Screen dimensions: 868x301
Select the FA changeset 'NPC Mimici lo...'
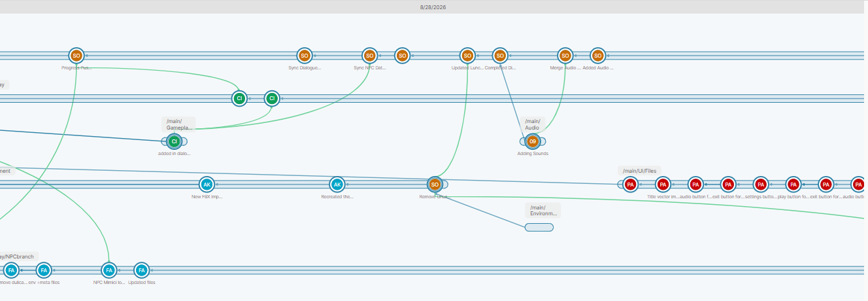108,270
